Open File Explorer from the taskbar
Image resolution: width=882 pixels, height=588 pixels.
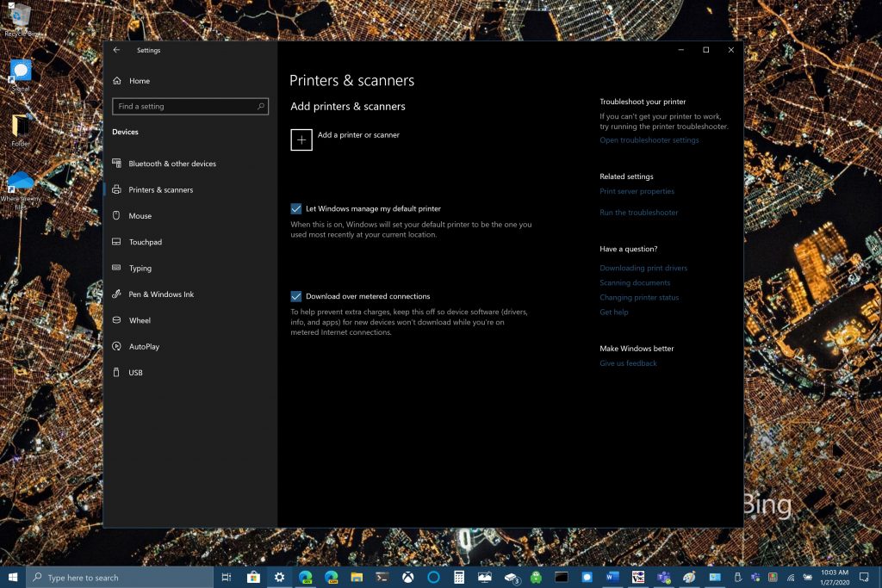tap(357, 578)
